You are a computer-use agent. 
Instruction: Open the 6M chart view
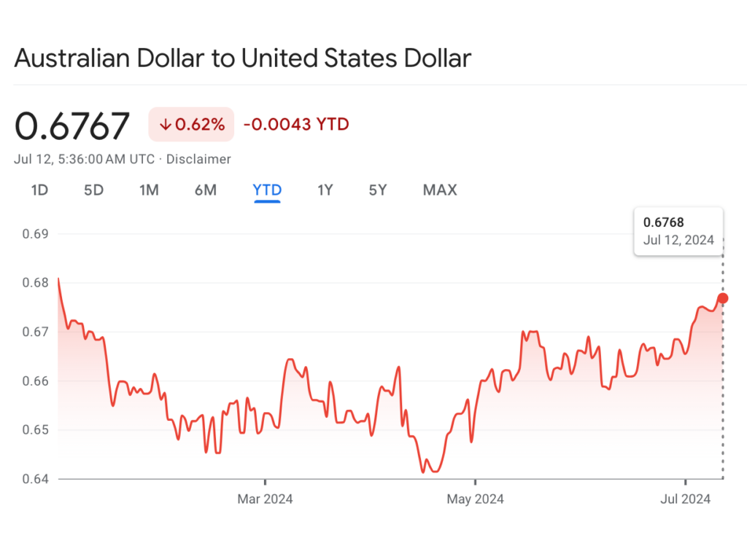tap(205, 190)
